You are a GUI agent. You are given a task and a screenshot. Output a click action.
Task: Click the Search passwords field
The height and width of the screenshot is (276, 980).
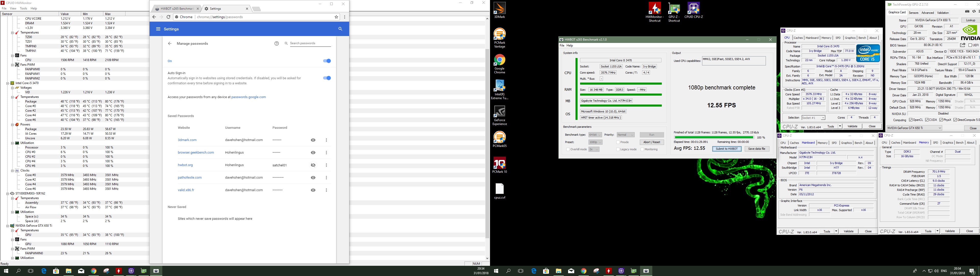(x=310, y=43)
